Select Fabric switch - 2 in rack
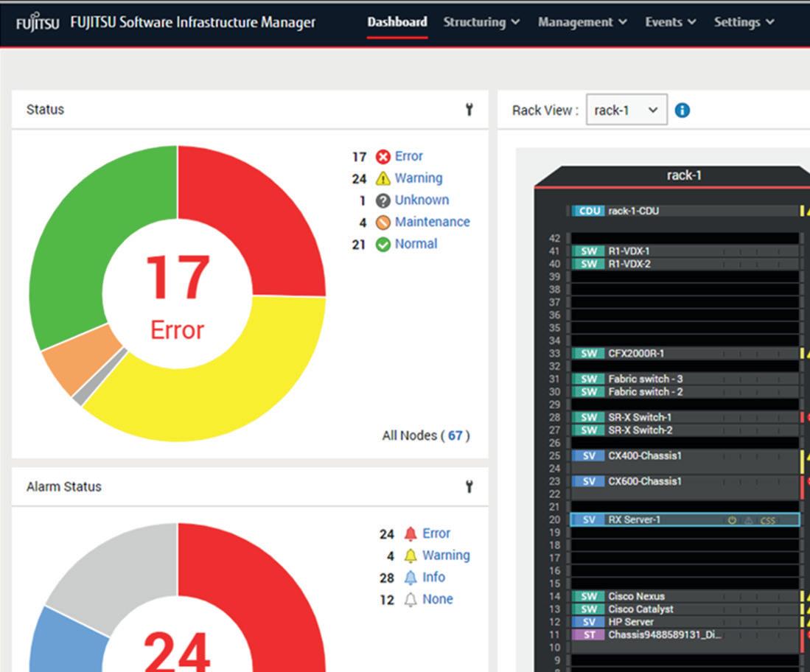The width and height of the screenshot is (810, 672). click(685, 391)
